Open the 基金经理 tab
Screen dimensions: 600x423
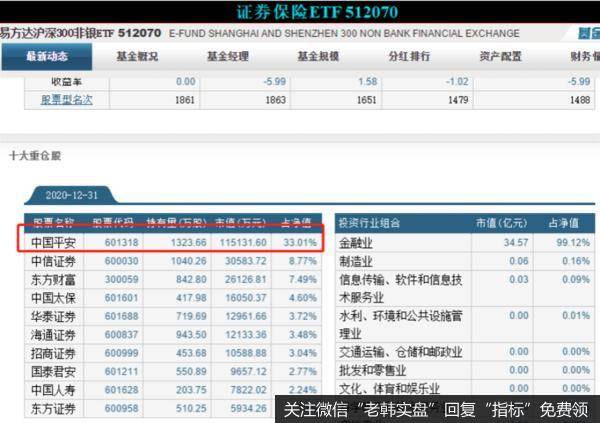[x=228, y=57]
